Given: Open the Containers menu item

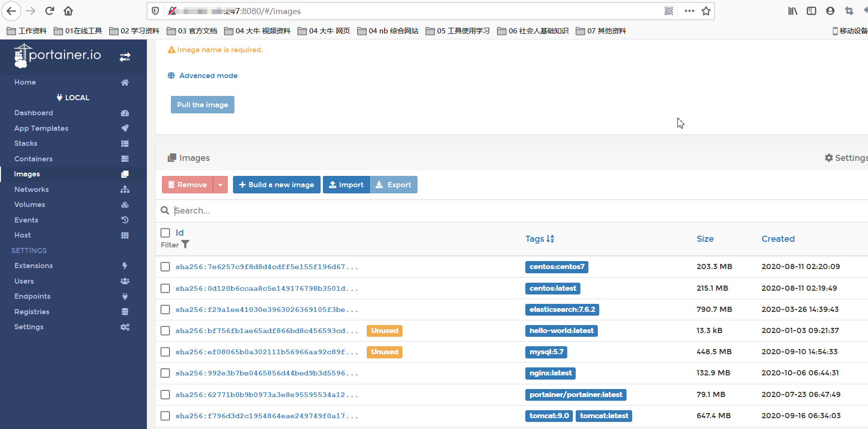Looking at the screenshot, I should 33,159.
